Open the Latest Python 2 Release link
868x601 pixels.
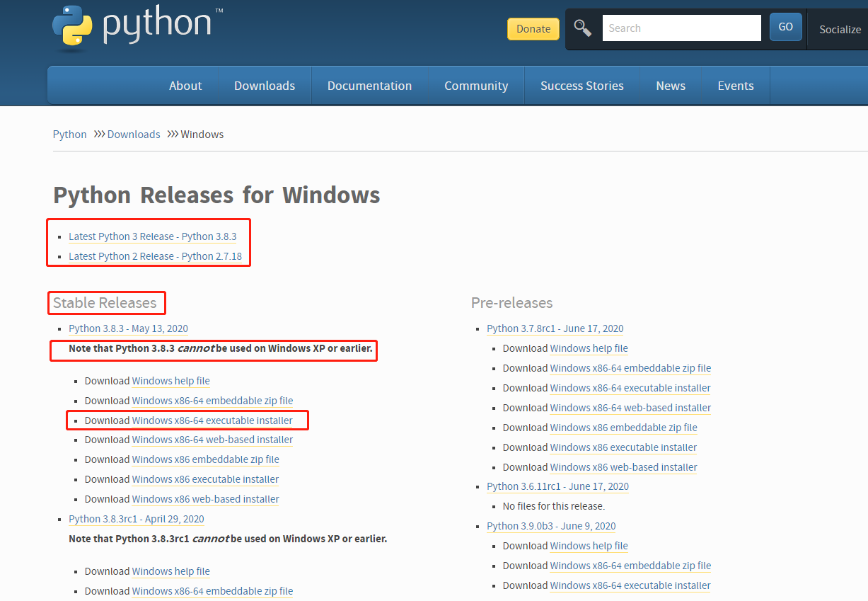pos(155,256)
